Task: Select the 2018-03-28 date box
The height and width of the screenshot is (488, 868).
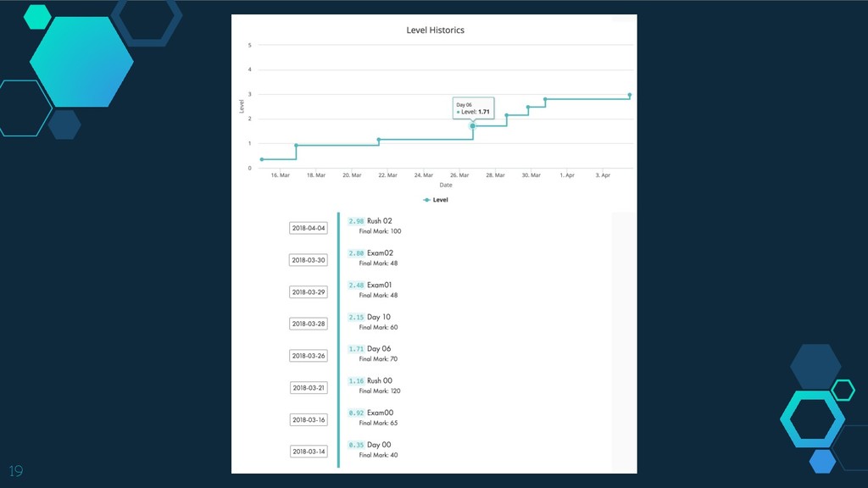Action: point(309,324)
